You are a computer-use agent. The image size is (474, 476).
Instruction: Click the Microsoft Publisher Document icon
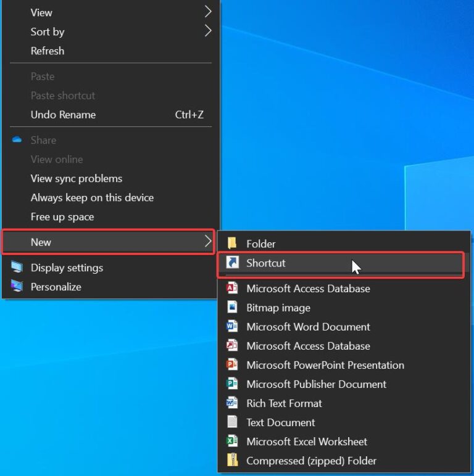pyautogui.click(x=232, y=384)
